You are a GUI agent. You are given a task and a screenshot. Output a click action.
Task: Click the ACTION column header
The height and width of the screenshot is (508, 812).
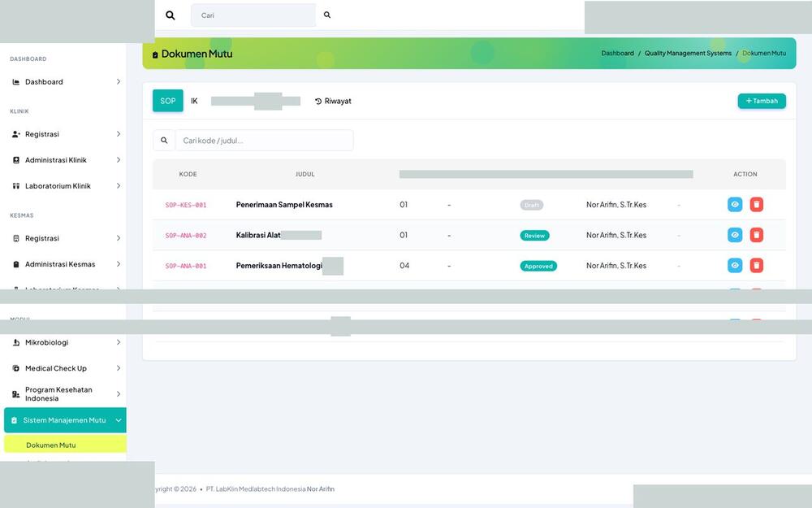click(x=745, y=174)
